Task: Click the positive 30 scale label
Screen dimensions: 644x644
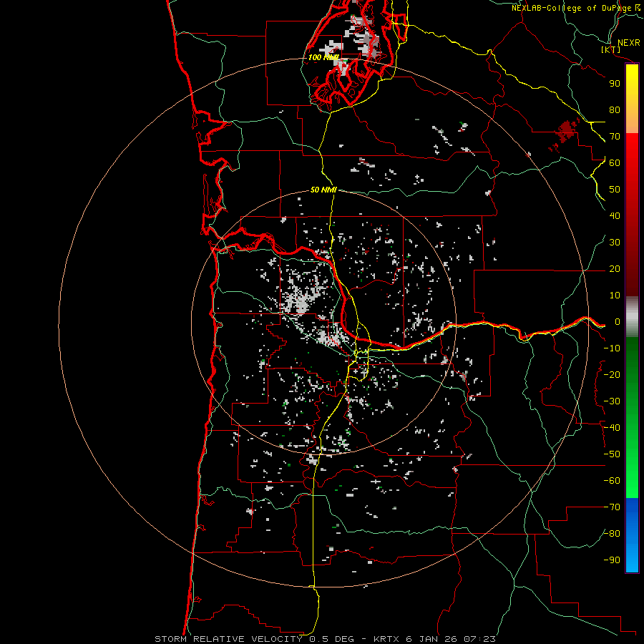Action: pyautogui.click(x=615, y=243)
